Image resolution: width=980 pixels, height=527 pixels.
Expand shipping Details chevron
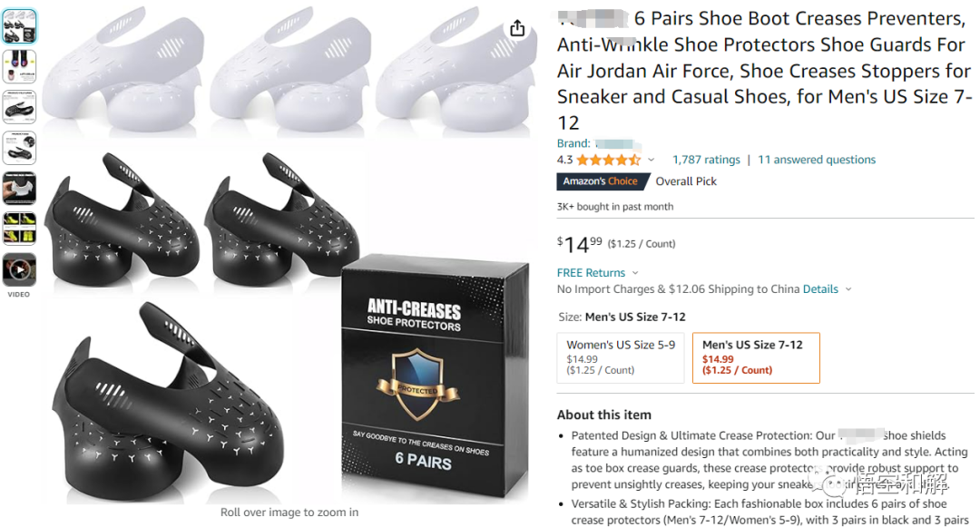tap(848, 289)
